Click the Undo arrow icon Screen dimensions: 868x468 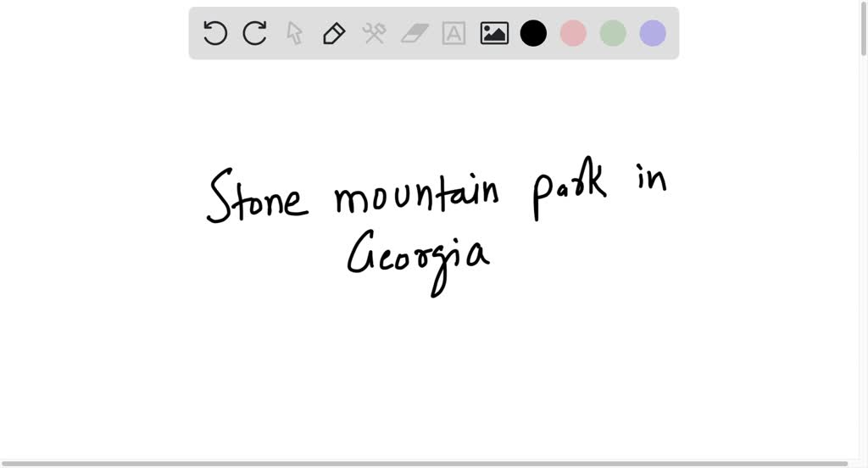(214, 33)
